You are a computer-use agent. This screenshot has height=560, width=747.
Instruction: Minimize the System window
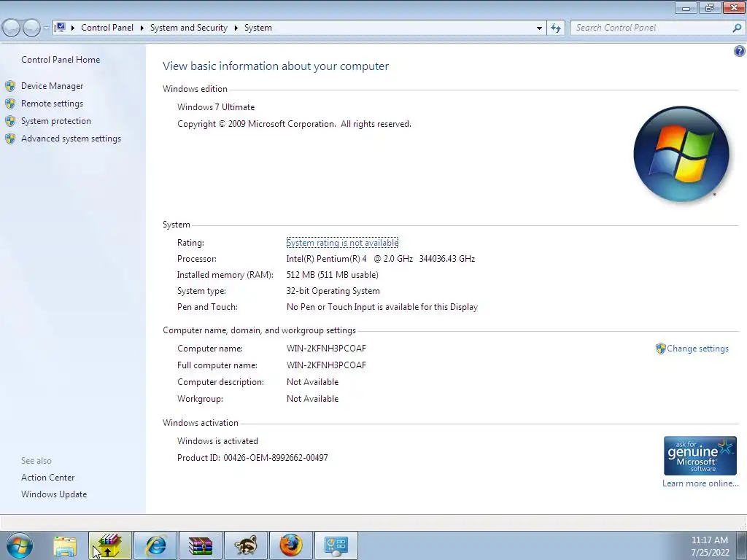click(x=686, y=7)
